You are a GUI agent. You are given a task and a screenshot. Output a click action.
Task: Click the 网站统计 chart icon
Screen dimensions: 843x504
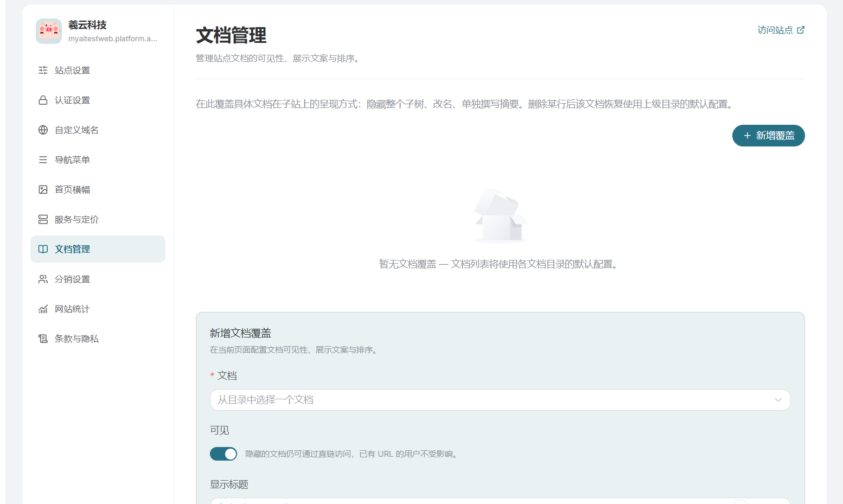[43, 309]
